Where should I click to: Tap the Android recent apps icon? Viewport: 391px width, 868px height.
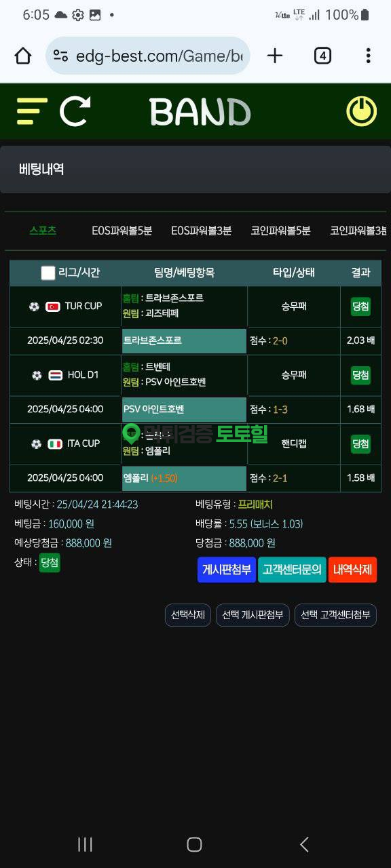pyautogui.click(x=85, y=844)
